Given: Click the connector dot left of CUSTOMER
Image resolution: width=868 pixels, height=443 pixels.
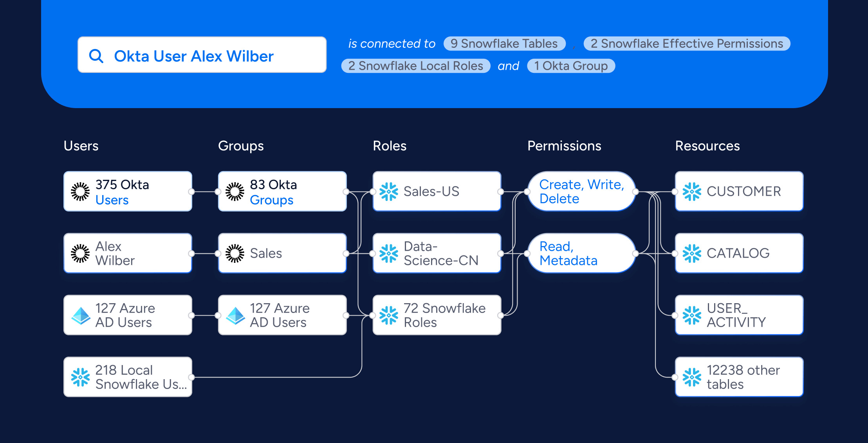Looking at the screenshot, I should tap(675, 192).
